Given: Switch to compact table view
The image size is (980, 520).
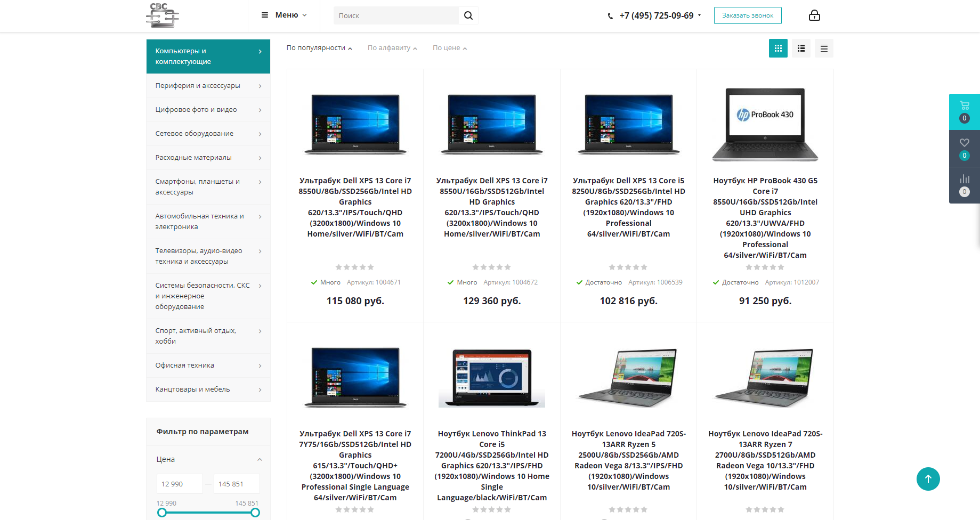Looking at the screenshot, I should [824, 48].
